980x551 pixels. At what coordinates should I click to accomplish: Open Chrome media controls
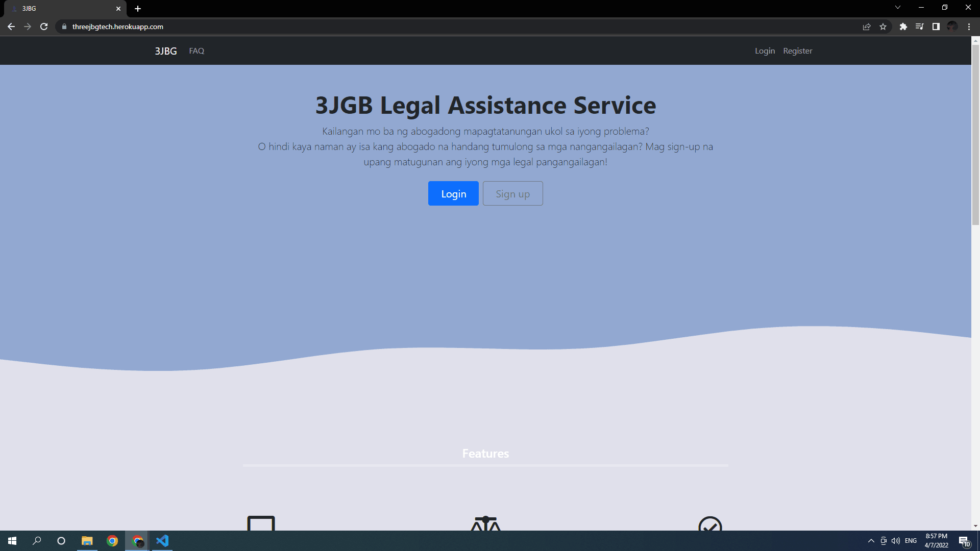(919, 27)
